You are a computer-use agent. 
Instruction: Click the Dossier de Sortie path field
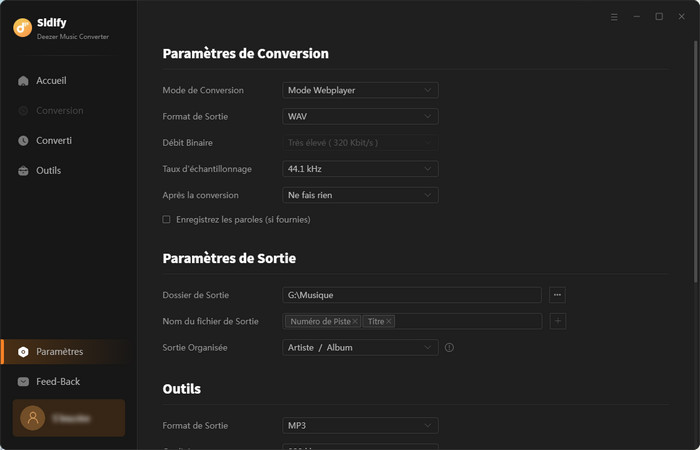[412, 295]
